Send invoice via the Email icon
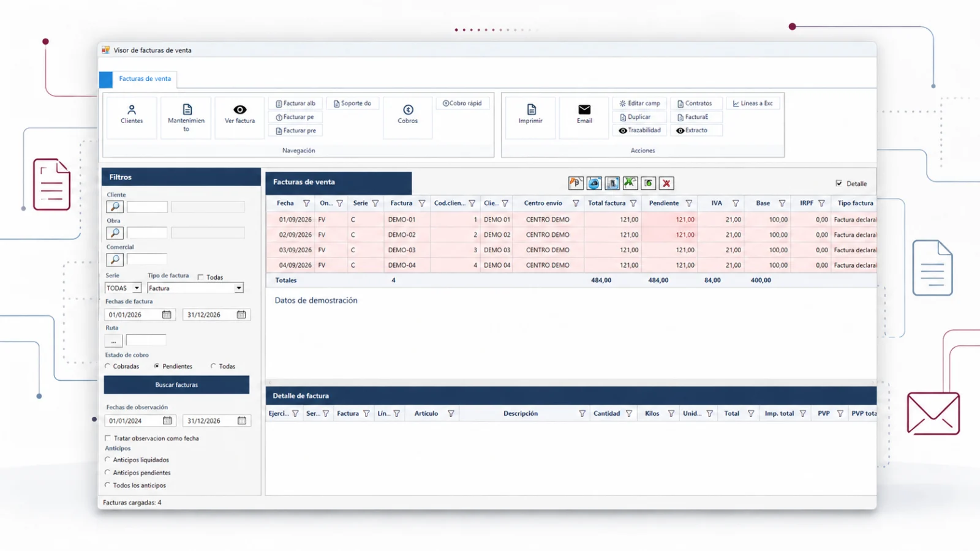980x551 pixels. 584,110
